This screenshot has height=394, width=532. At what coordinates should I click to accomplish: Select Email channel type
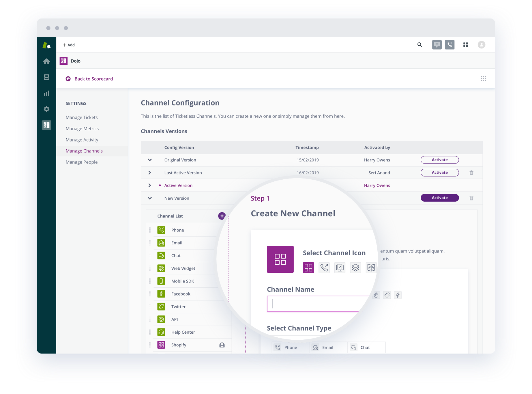tap(328, 347)
